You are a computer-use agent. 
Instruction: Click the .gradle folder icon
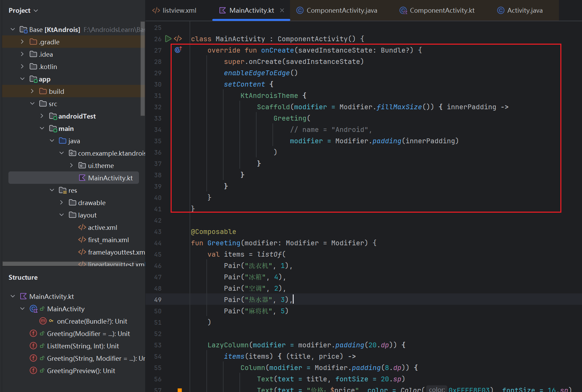[33, 42]
